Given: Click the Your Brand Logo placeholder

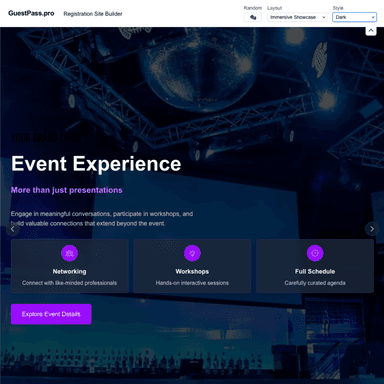Looking at the screenshot, I should pyautogui.click(x=45, y=138).
